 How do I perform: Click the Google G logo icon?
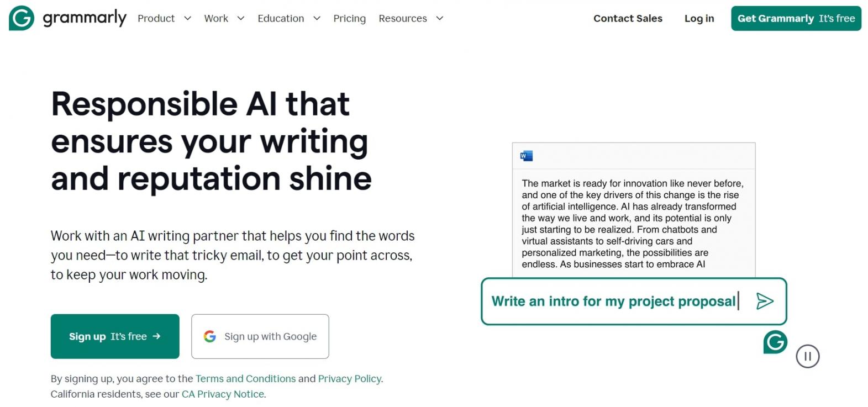[x=210, y=336]
